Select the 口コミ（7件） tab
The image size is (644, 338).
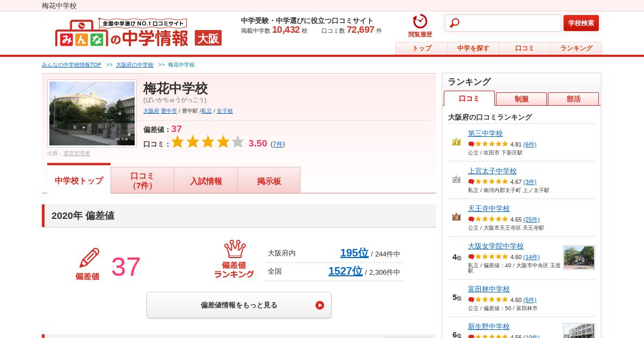click(x=143, y=180)
